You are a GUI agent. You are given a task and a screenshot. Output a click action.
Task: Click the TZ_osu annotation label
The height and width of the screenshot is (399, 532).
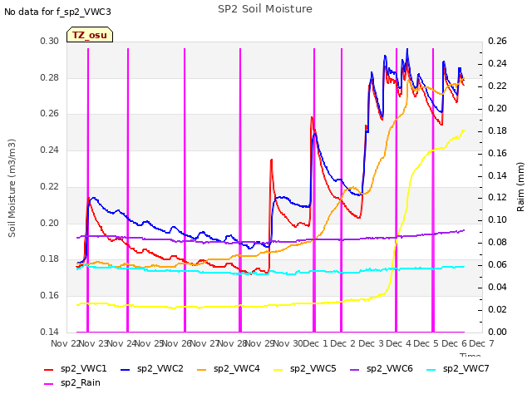tap(90, 35)
